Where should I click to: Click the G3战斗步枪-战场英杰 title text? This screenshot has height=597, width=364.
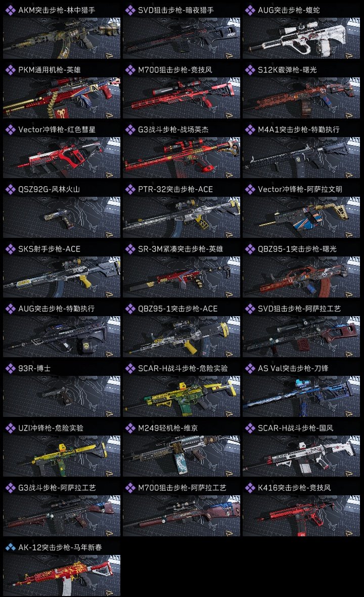[x=173, y=130]
